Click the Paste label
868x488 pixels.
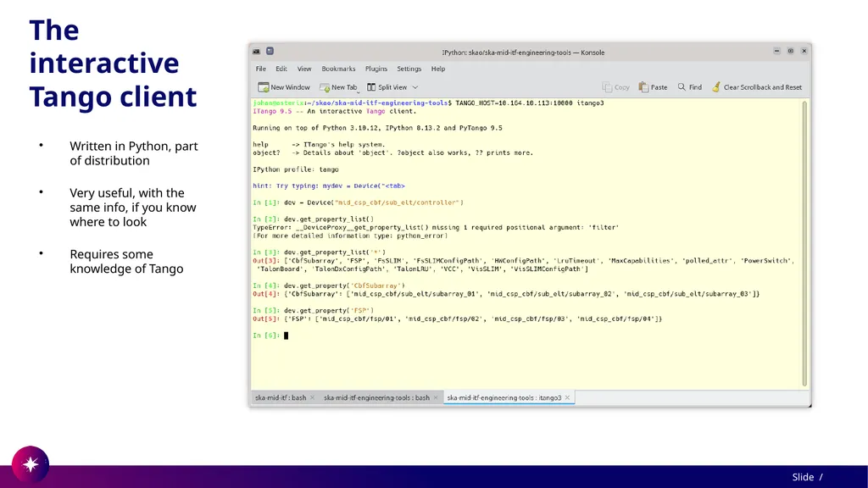click(659, 87)
